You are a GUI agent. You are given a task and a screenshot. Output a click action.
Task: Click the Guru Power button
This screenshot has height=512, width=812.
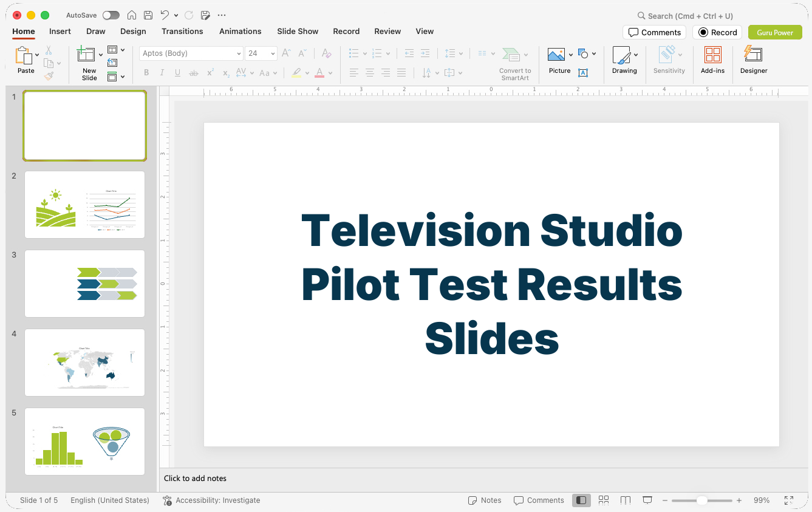pos(775,32)
